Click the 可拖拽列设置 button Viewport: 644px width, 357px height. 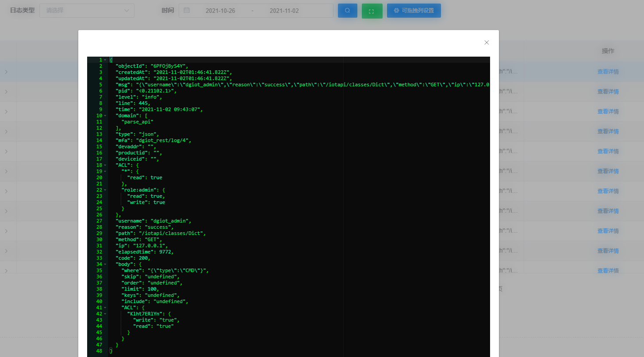[x=414, y=11]
